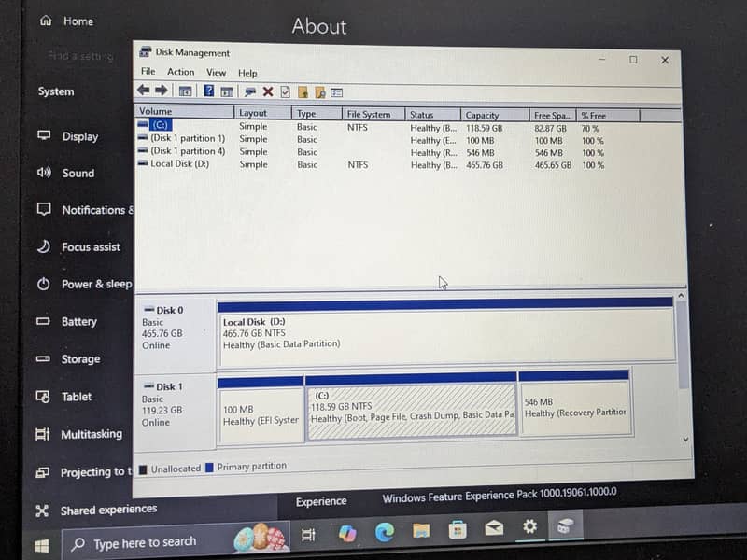Open Sound settings in sidebar
This screenshot has height=560, width=747.
coord(66,173)
